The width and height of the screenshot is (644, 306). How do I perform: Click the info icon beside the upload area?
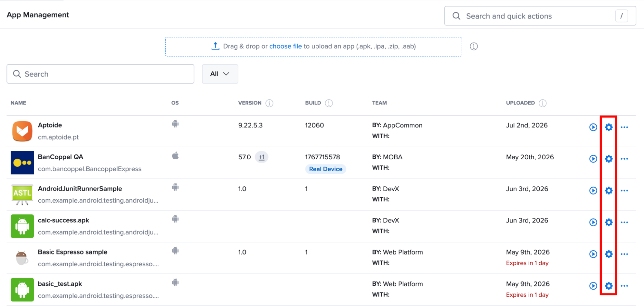coord(474,46)
